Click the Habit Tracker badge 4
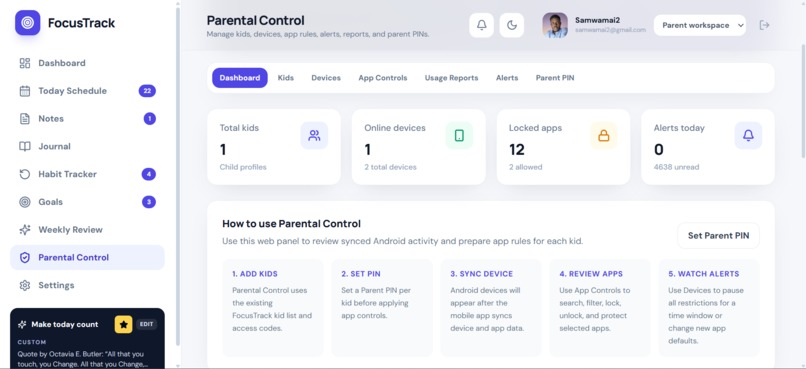The height and width of the screenshot is (369, 806). click(149, 174)
